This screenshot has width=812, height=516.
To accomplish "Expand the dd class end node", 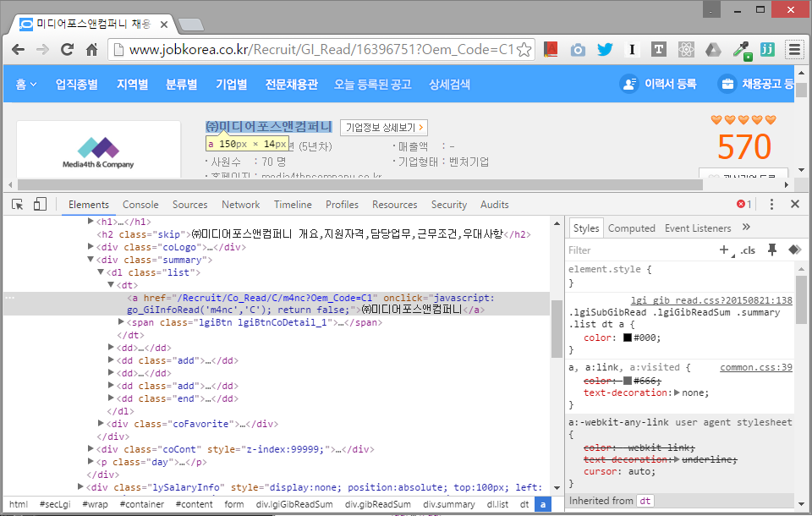I will pyautogui.click(x=111, y=398).
